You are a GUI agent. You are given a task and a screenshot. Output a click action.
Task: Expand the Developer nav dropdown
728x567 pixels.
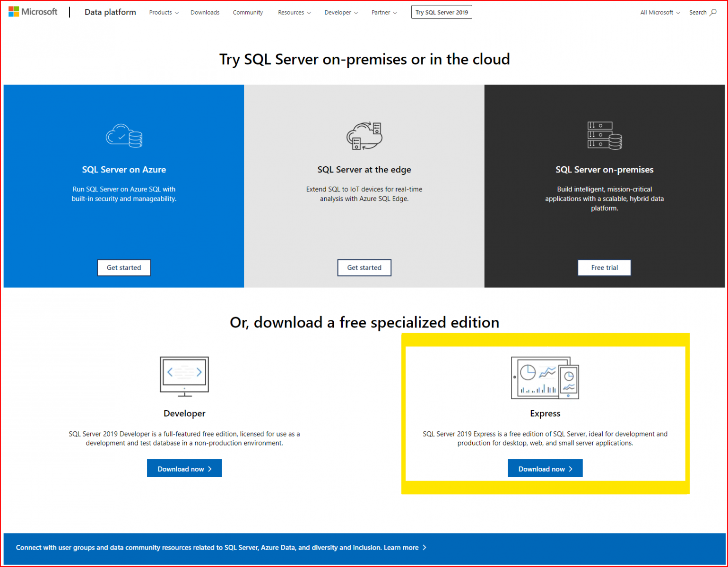tap(341, 13)
